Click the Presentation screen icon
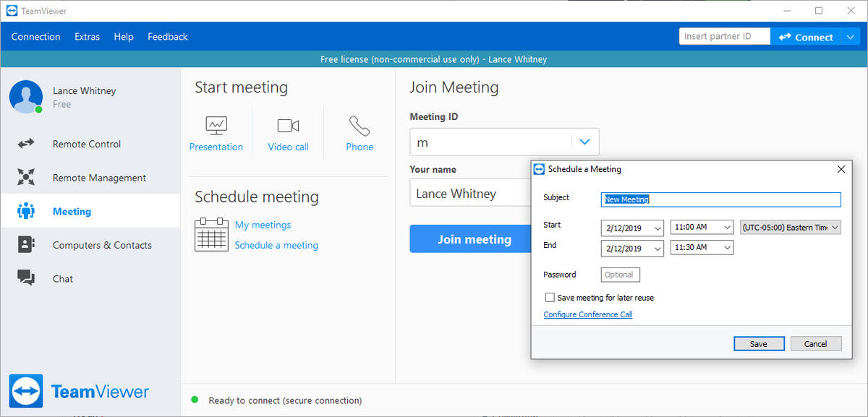The height and width of the screenshot is (417, 868). coord(216,125)
